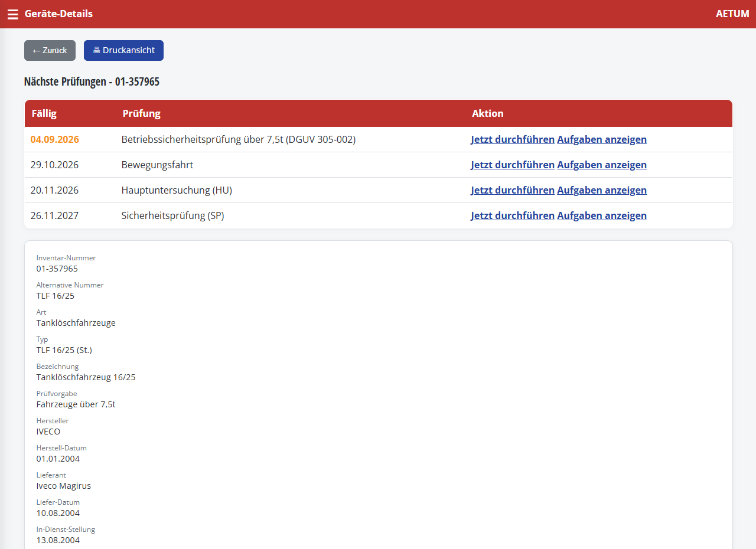The height and width of the screenshot is (549, 756).
Task: Click the due date 29.10.2026
Action: (x=54, y=165)
